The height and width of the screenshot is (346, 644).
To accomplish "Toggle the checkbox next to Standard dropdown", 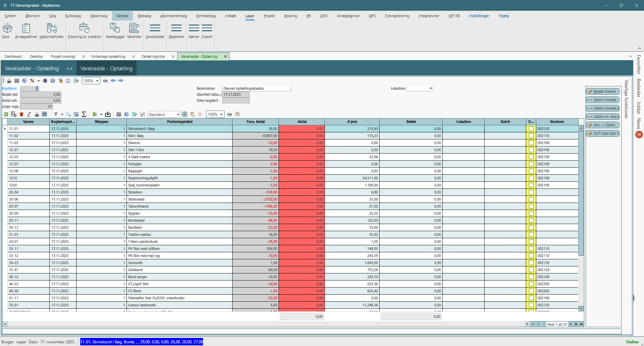I will tap(142, 115).
